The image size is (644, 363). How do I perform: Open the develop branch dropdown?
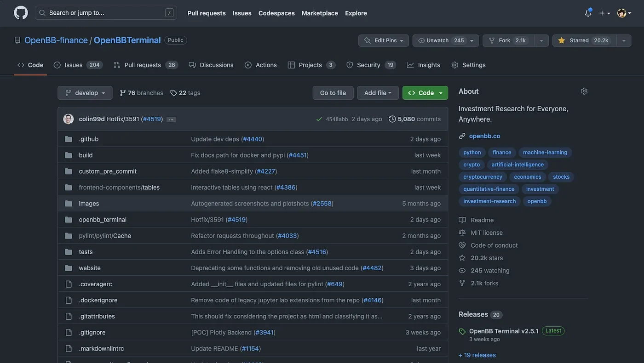pyautogui.click(x=85, y=93)
